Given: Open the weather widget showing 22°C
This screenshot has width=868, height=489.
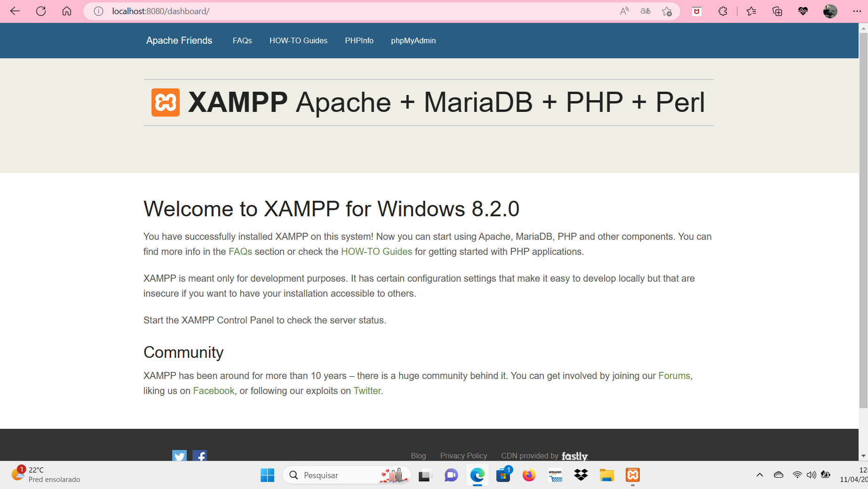Looking at the screenshot, I should point(46,475).
